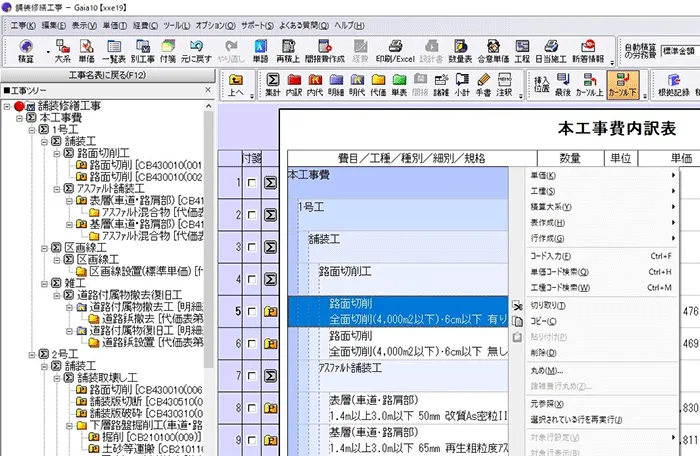Viewport: 700px width, 456px height.
Task: Click the red 内訳 folder icon
Action: tap(294, 84)
